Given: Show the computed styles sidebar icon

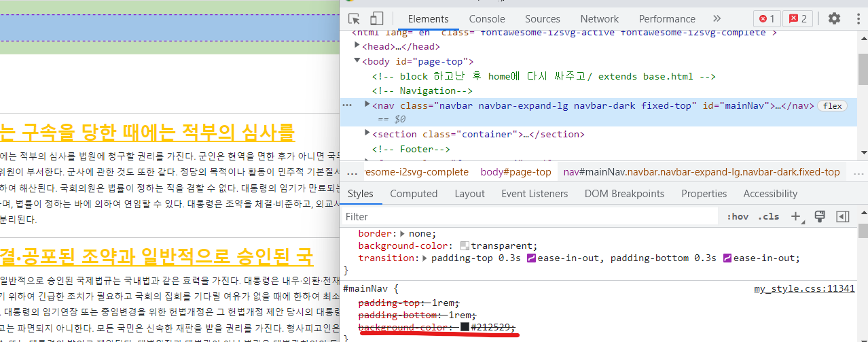Looking at the screenshot, I should click(843, 216).
